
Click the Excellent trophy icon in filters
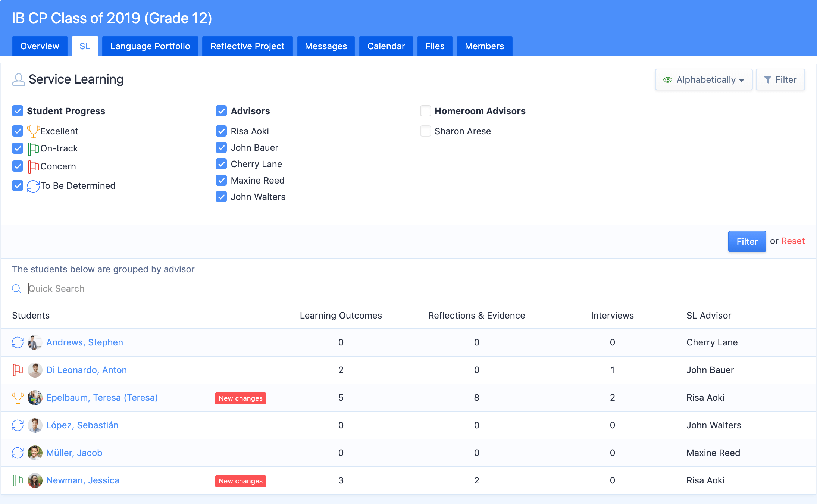[33, 131]
